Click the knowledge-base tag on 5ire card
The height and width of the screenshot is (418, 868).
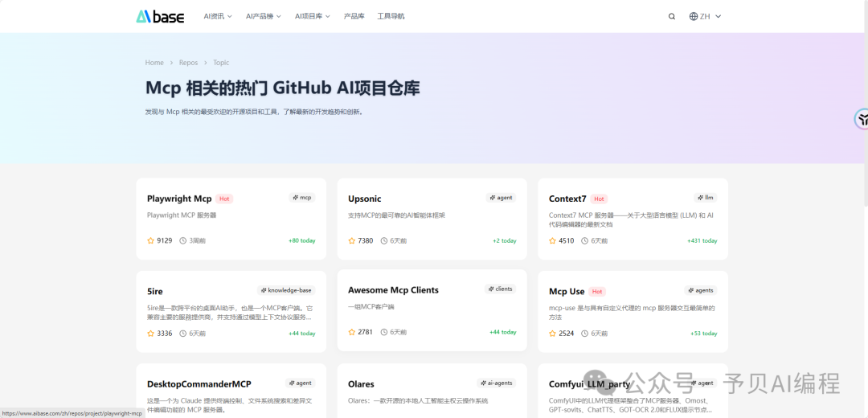point(286,290)
